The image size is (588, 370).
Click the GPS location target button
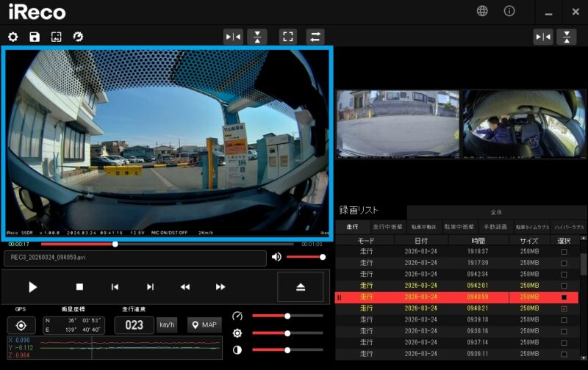[21, 325]
